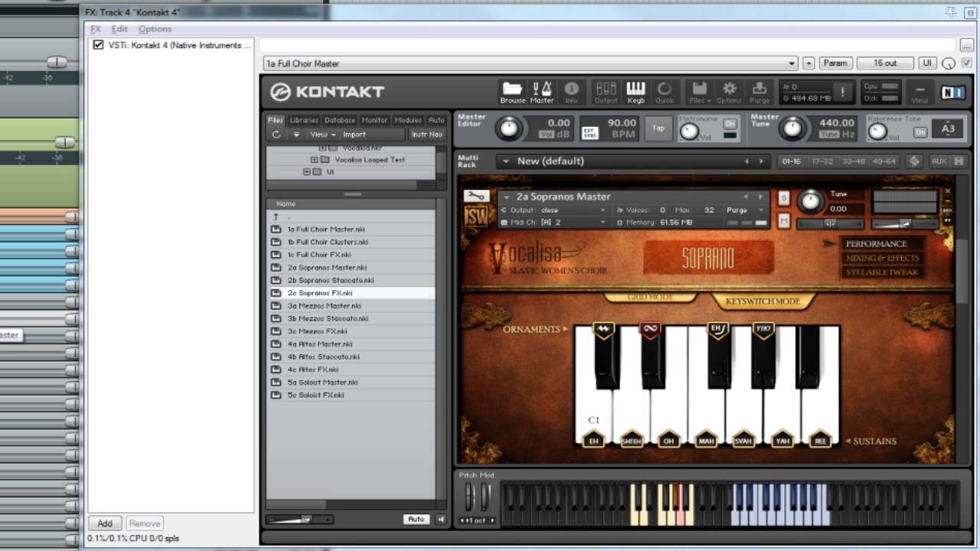Toggle the on-screen Keyb keyboard
Screen dimensions: 980x551
(x=635, y=92)
